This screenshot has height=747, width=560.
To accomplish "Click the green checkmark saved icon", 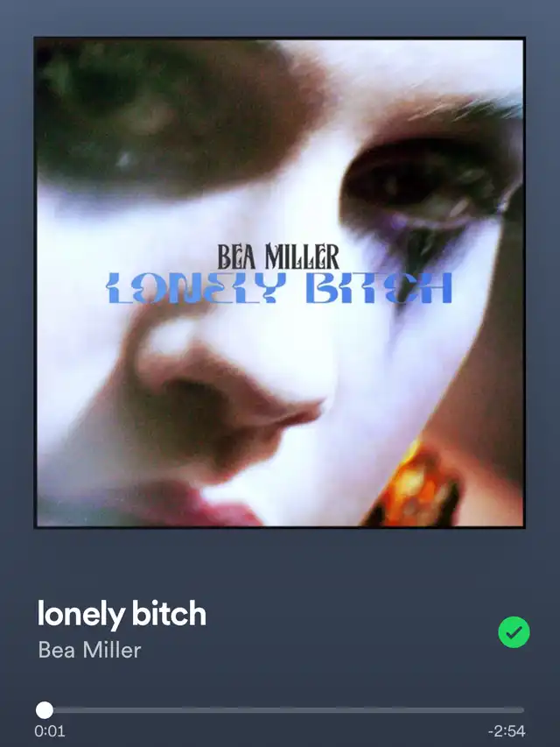I will tap(514, 632).
